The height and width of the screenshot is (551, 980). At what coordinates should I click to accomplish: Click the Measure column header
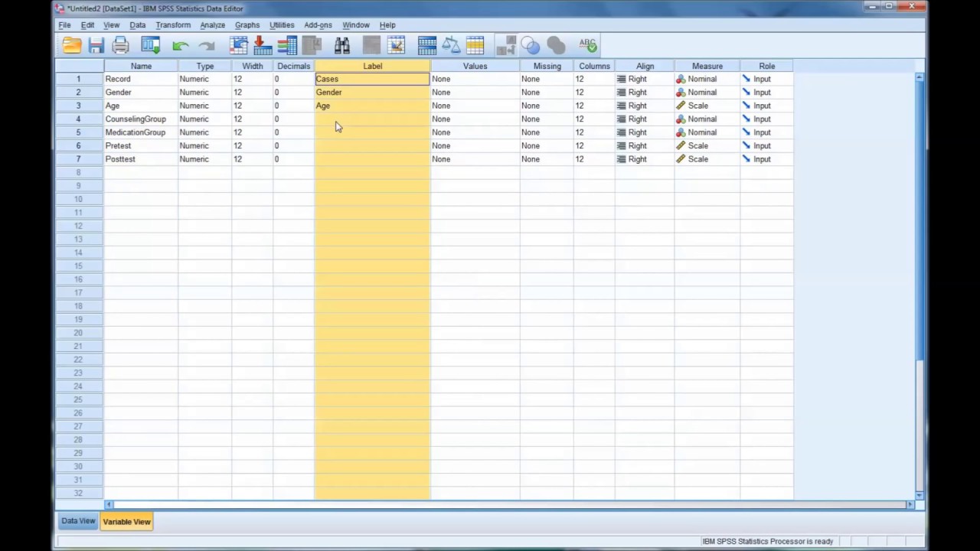707,66
